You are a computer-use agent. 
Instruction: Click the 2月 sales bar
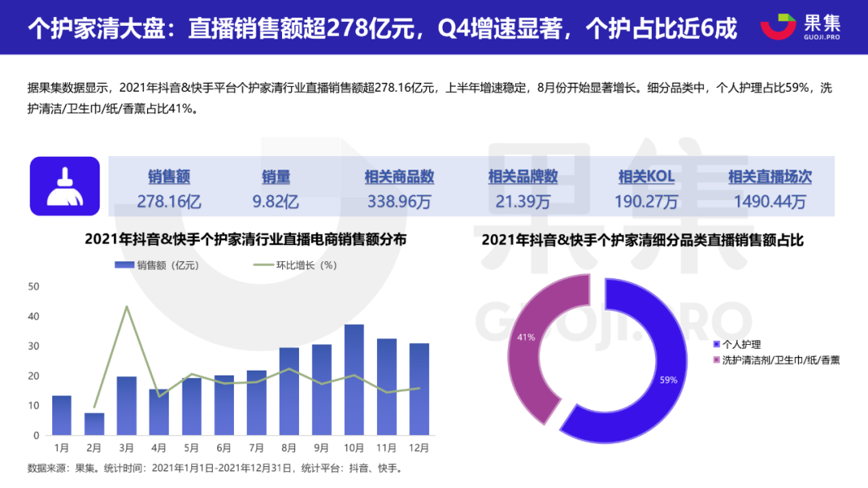pyautogui.click(x=94, y=424)
